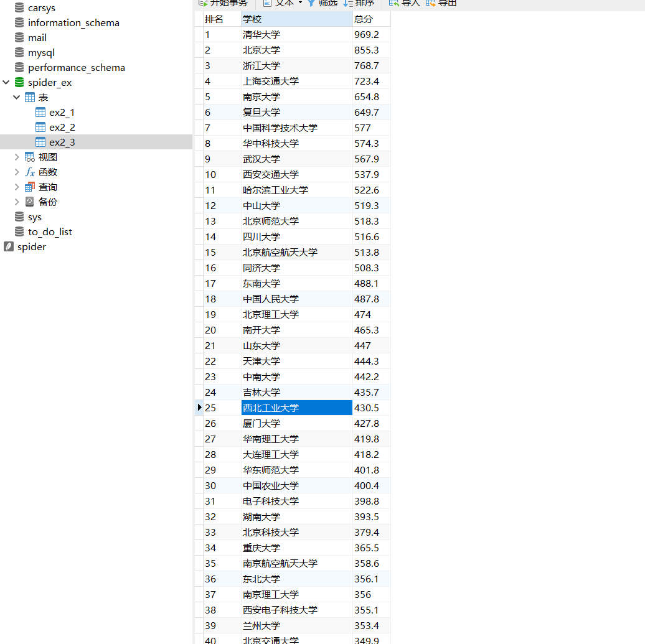Collapse the 表 tables node
This screenshot has height=644, width=645.
tap(17, 97)
